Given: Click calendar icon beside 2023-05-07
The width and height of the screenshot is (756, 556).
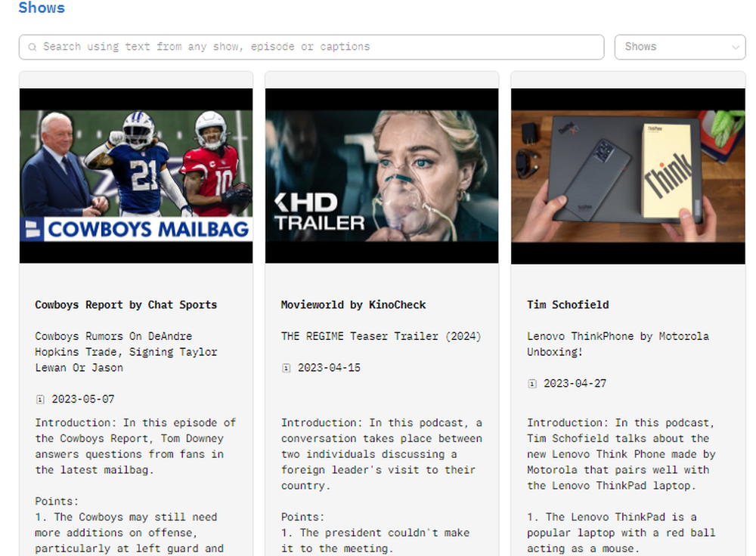Looking at the screenshot, I should 41,400.
